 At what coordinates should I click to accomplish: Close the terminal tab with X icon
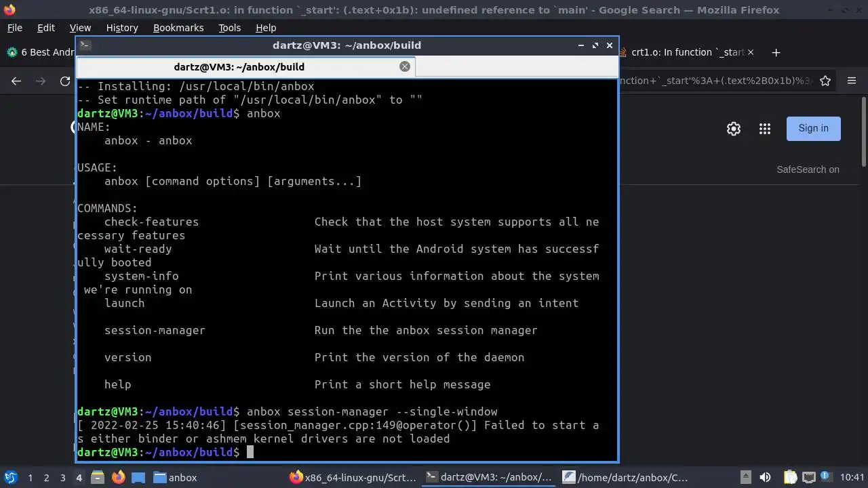pos(405,66)
